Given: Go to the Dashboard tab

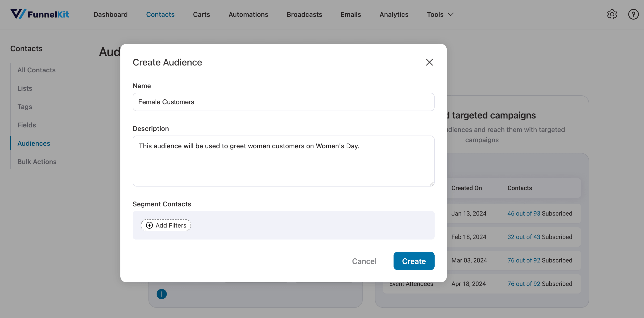Looking at the screenshot, I should tap(110, 15).
